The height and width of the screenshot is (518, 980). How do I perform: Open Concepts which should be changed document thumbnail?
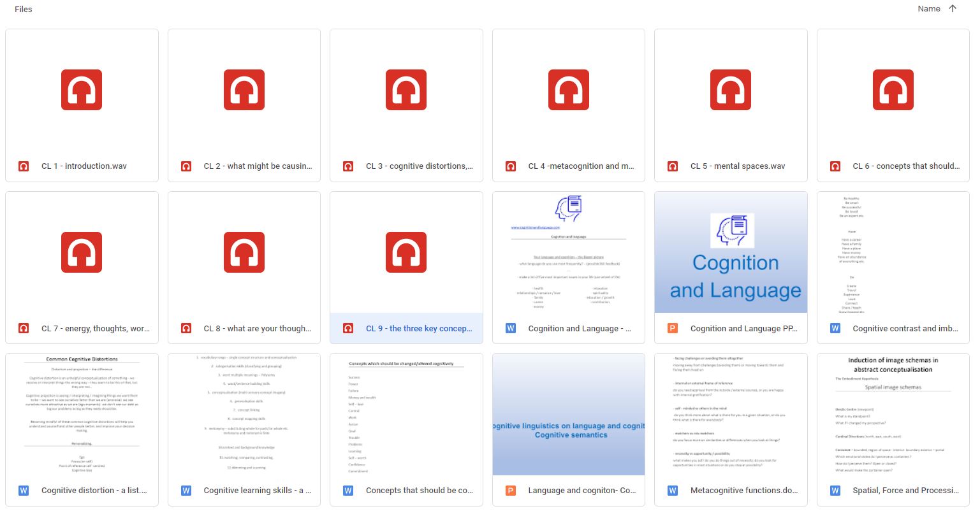406,415
